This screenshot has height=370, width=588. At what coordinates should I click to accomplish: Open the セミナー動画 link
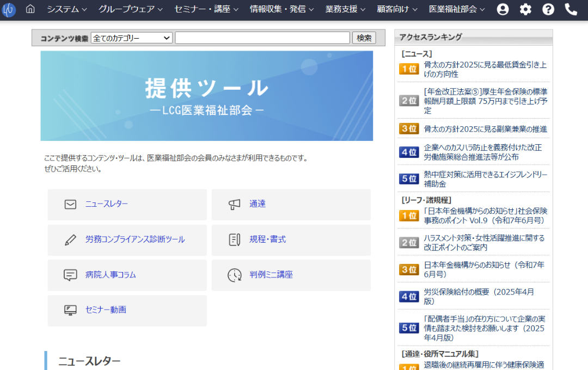[x=106, y=310]
